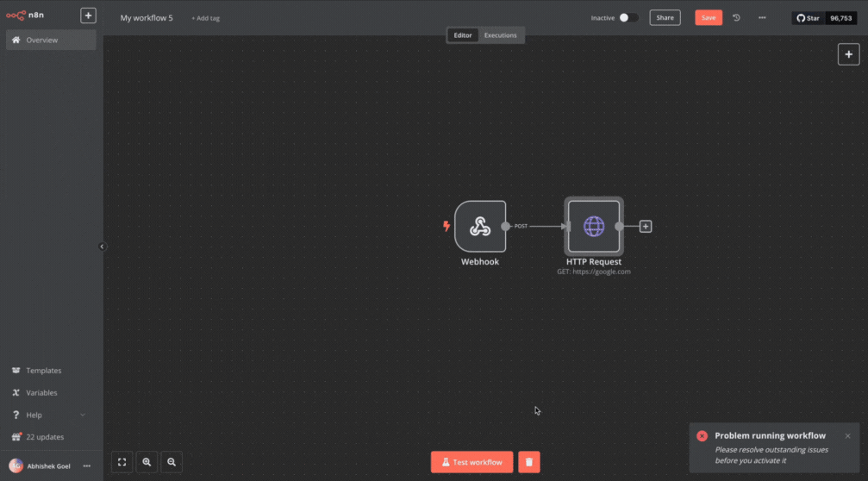Click the zoom out magnifier button
Screen dimensions: 868x481
pos(172,463)
